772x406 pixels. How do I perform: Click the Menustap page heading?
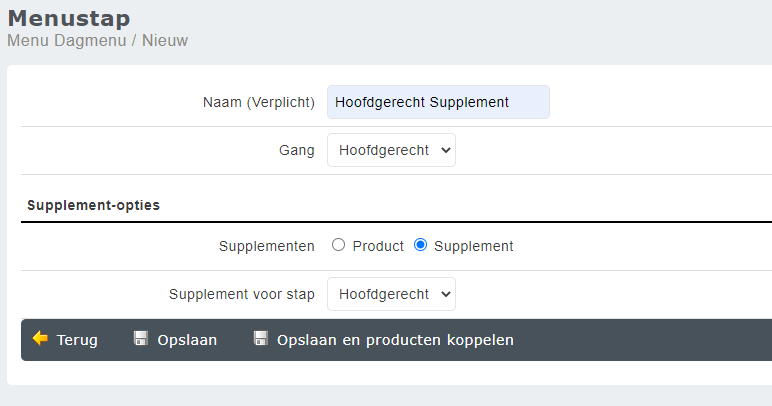click(x=69, y=19)
